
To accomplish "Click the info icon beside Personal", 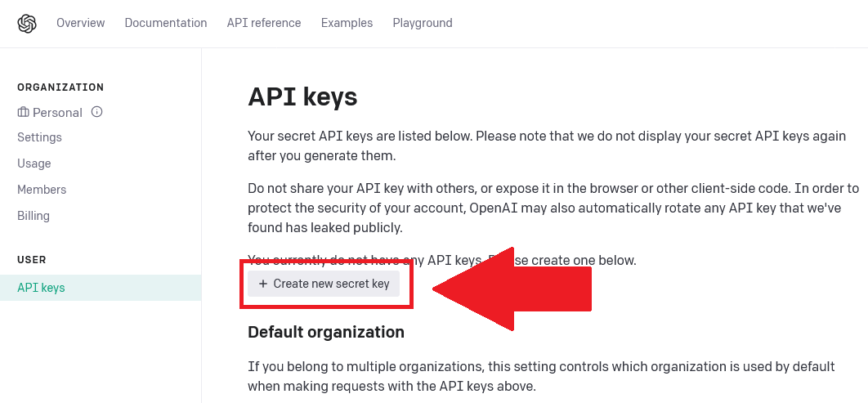I will [97, 112].
